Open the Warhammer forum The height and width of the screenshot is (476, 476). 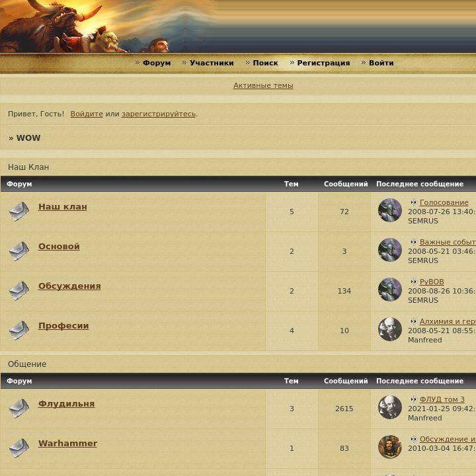[x=67, y=444]
